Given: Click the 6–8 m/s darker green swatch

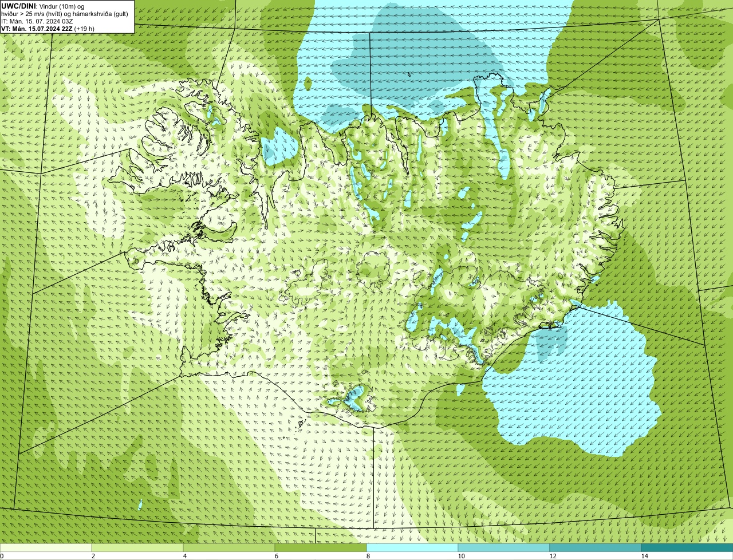Looking at the screenshot, I should (x=321, y=547).
